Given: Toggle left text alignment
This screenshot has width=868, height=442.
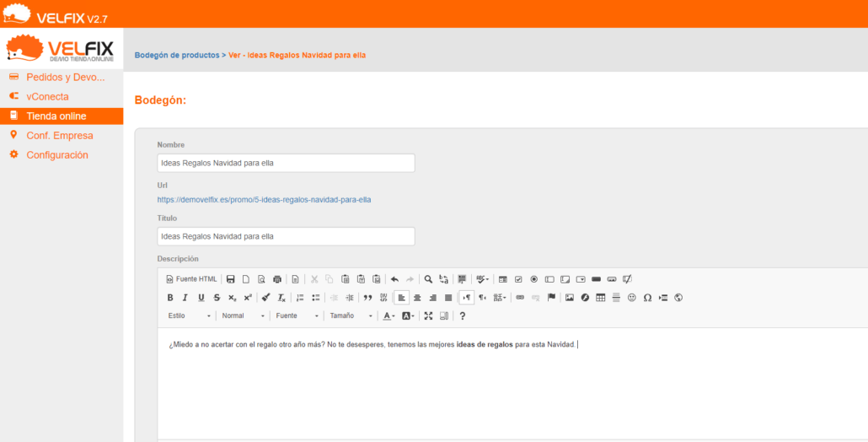Looking at the screenshot, I should pos(402,298).
